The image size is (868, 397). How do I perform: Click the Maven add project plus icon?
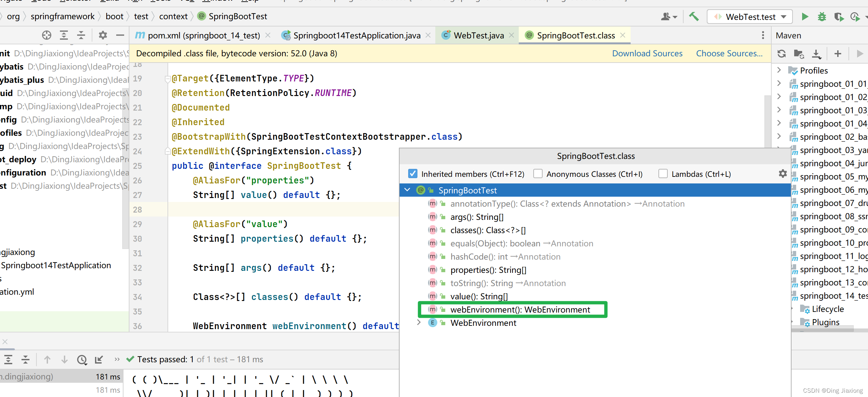point(838,54)
